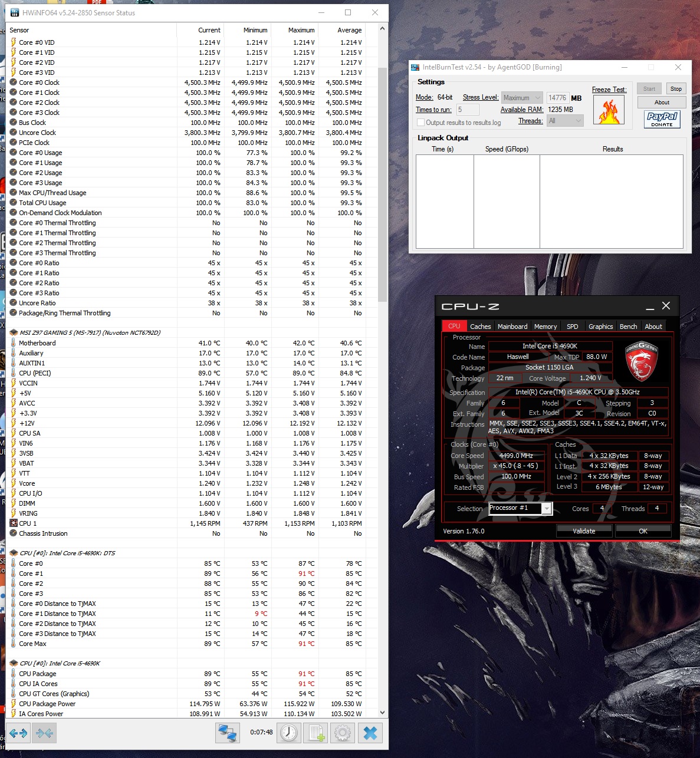The image size is (700, 758).
Task: Click the Stop button in IntelBurnTest
Action: click(676, 89)
